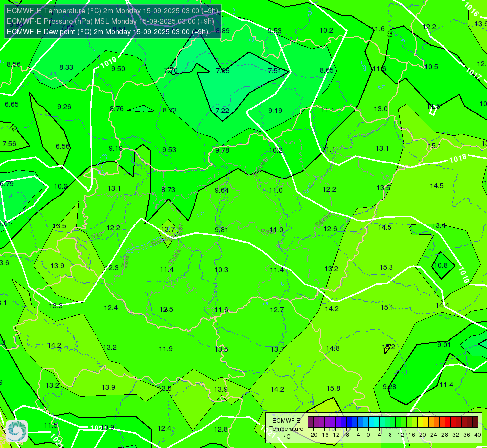Click the 9.64 temperature value
The width and height of the screenshot is (487, 448).
[x=222, y=190]
